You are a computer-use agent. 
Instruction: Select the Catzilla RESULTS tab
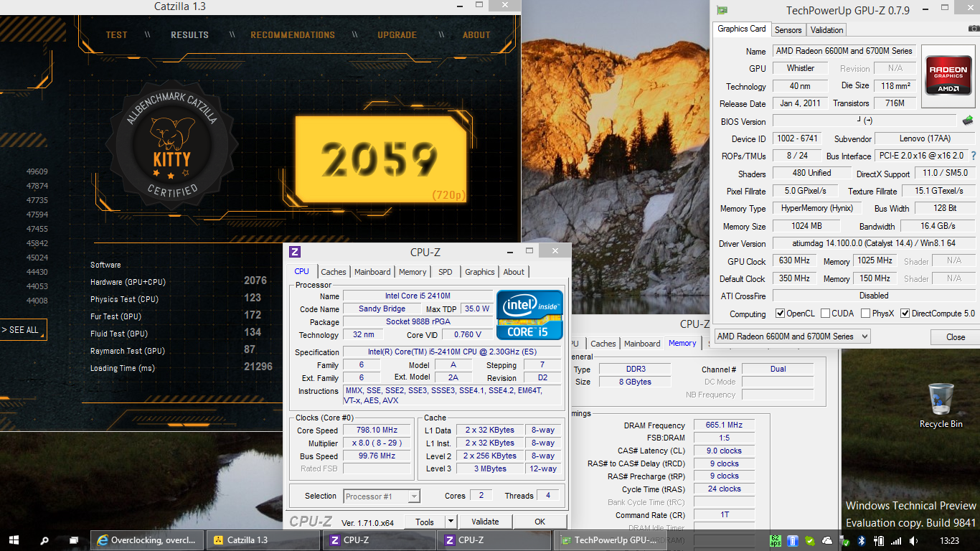[189, 34]
